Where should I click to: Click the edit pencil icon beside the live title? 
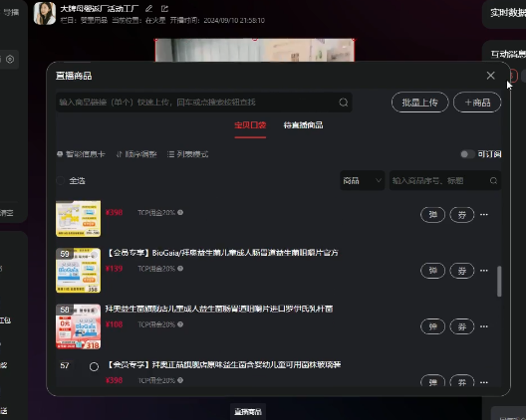pos(149,9)
